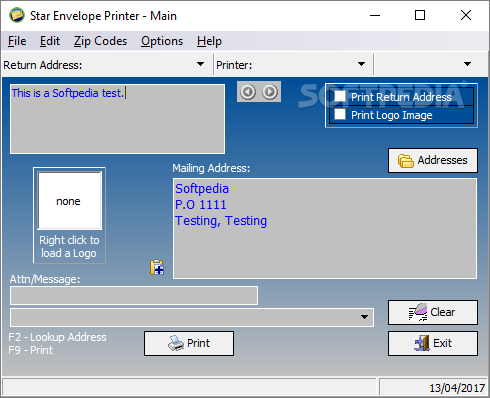The image size is (490, 398).
Task: Click the 'Right click to load a Logo' label
Action: point(69,247)
